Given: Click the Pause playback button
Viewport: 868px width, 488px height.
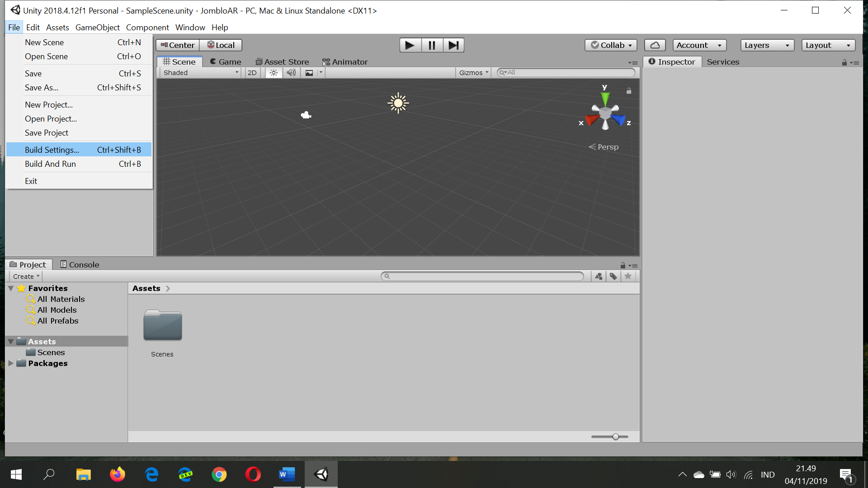Looking at the screenshot, I should point(432,45).
